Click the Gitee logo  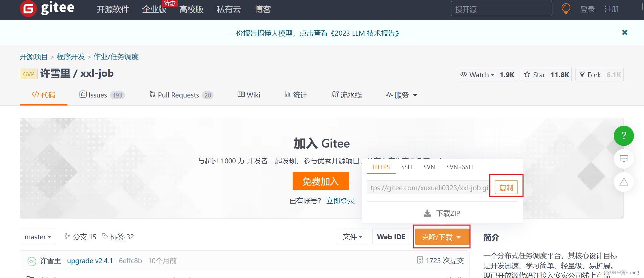tap(47, 8)
